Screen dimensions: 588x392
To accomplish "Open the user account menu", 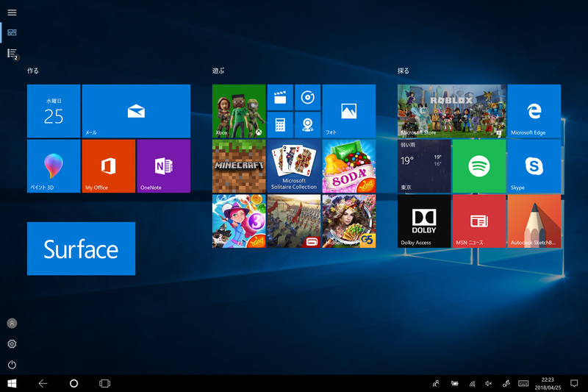I will pyautogui.click(x=12, y=323).
